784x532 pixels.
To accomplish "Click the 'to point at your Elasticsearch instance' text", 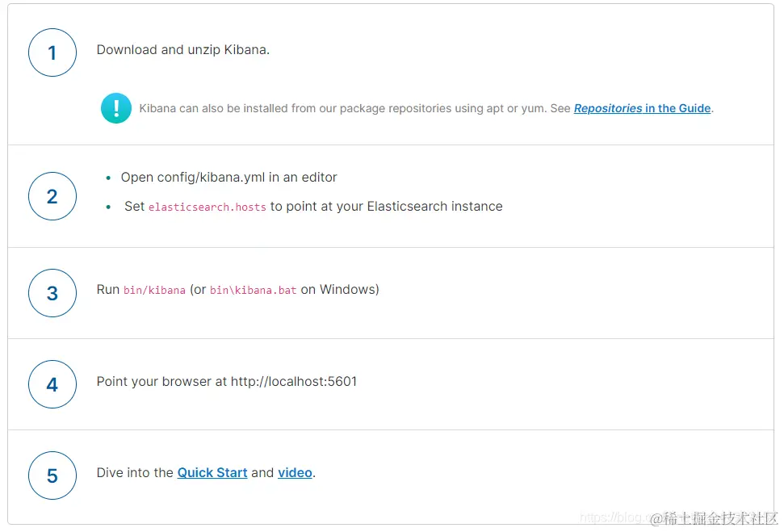I will (x=386, y=206).
